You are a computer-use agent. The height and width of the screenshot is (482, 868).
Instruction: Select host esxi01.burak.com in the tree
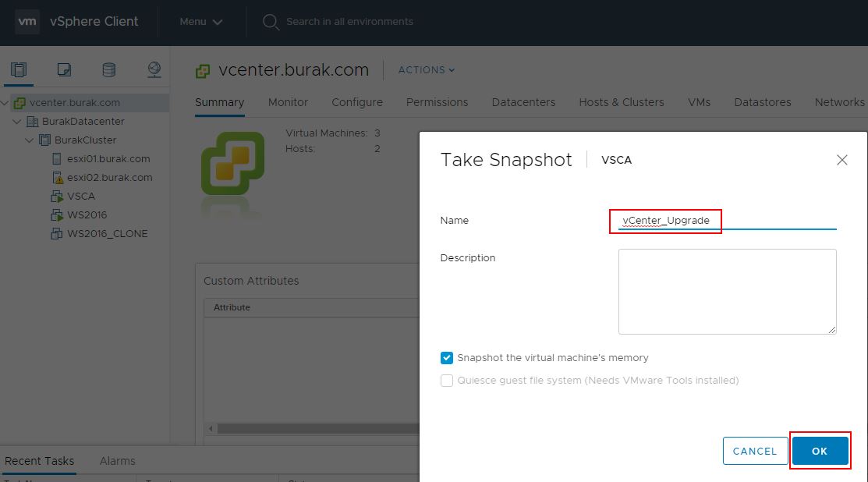click(x=108, y=159)
